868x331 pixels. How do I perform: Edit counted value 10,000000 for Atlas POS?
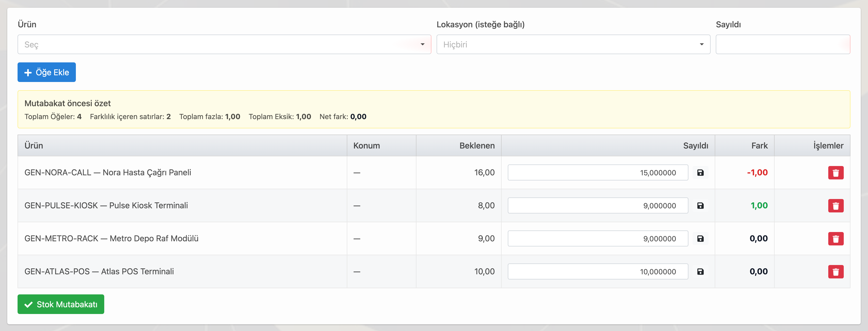(598, 272)
